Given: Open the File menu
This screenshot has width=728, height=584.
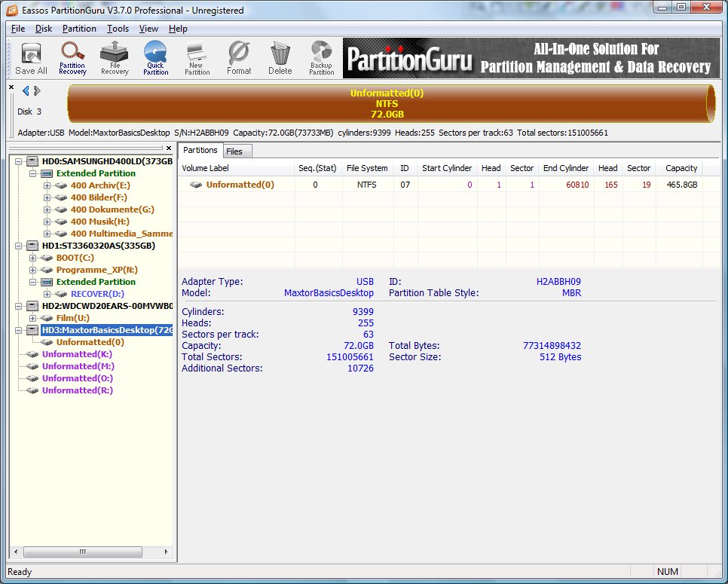Looking at the screenshot, I should 18,29.
